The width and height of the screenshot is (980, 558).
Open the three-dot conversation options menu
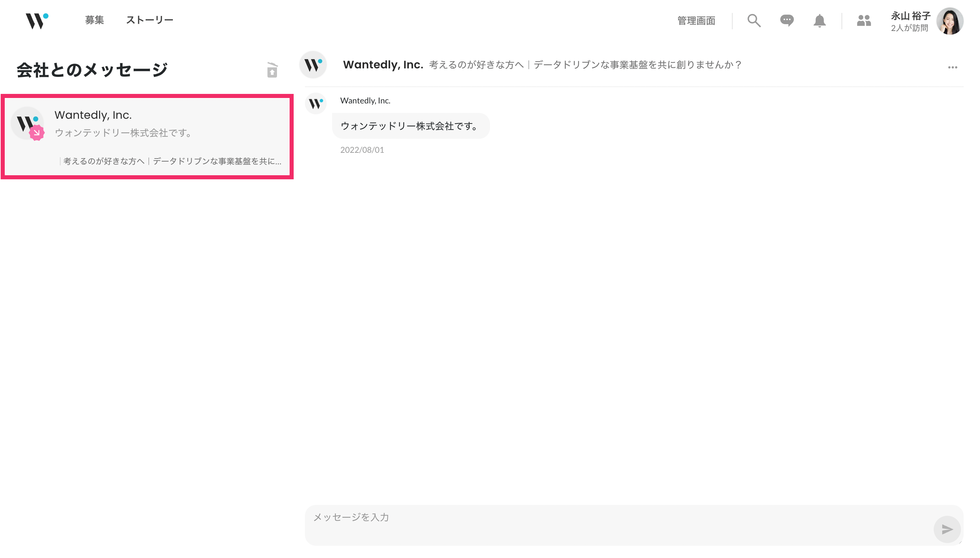[952, 67]
